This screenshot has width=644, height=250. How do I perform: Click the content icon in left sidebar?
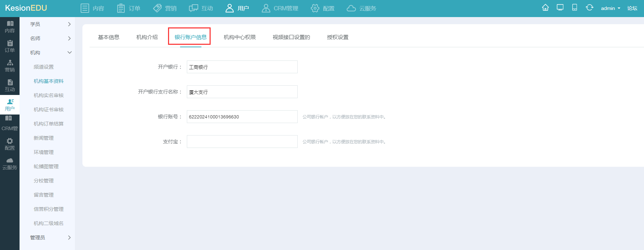[x=10, y=23]
